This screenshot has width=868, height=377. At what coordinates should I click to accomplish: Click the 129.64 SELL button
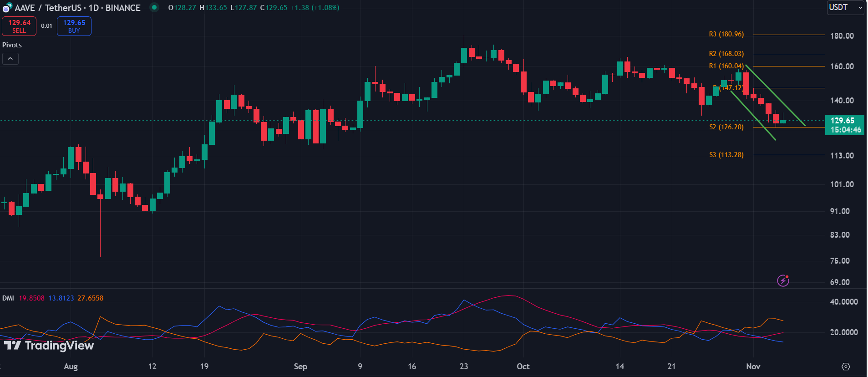coord(19,26)
